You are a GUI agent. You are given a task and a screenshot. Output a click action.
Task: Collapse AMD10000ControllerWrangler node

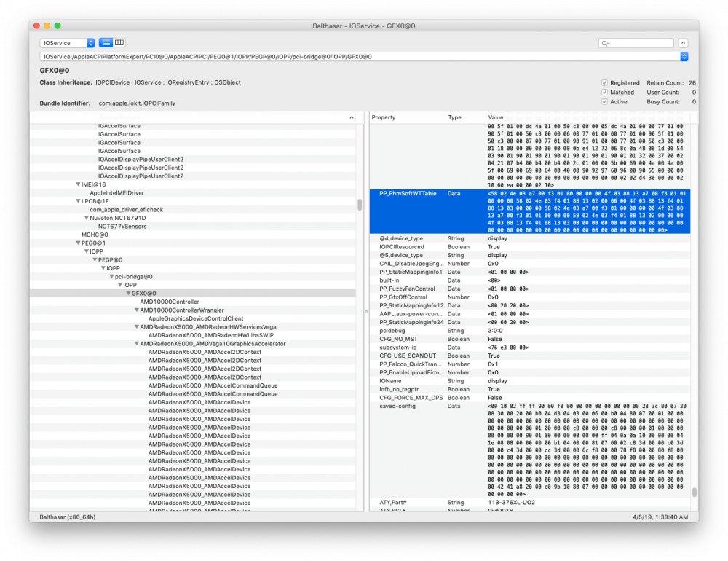tap(137, 310)
